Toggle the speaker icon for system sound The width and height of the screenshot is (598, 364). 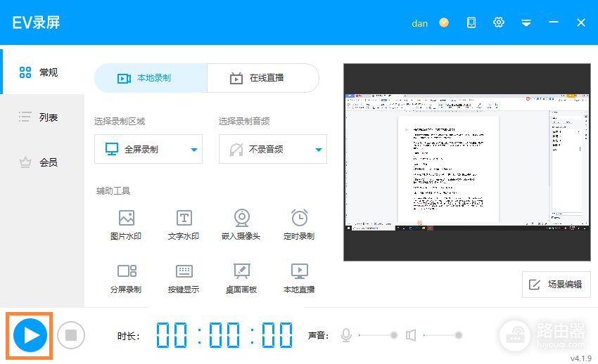pyautogui.click(x=411, y=335)
